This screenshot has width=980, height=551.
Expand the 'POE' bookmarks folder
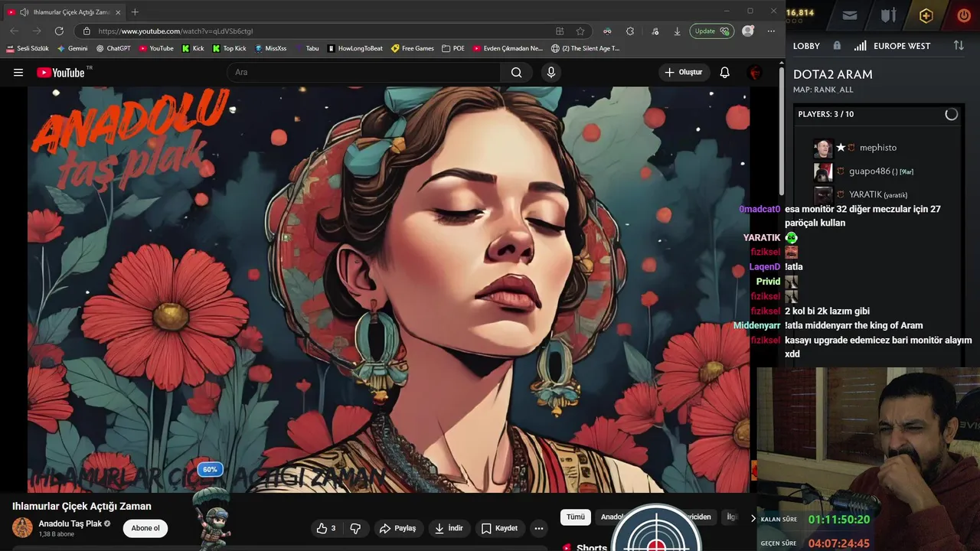coord(453,48)
